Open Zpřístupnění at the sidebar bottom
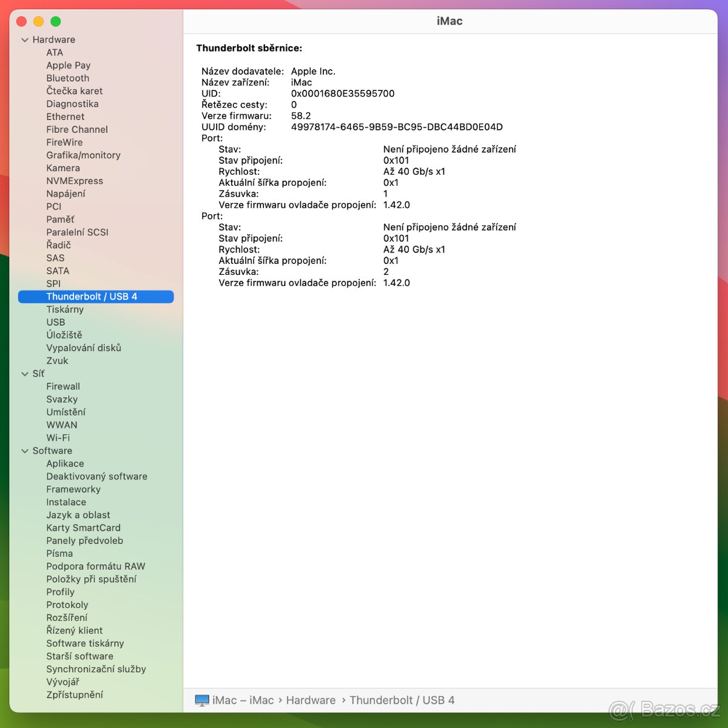The height and width of the screenshot is (728, 728). [75, 695]
